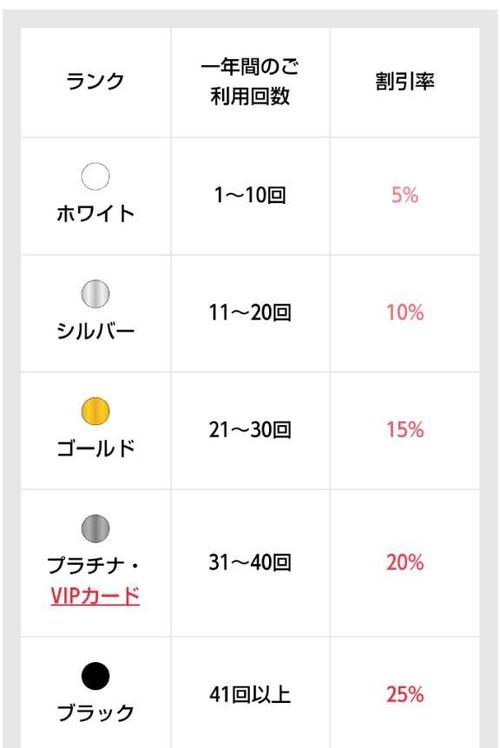Click the 5% discount value
Image resolution: width=500 pixels, height=748 pixels.
pyautogui.click(x=405, y=195)
